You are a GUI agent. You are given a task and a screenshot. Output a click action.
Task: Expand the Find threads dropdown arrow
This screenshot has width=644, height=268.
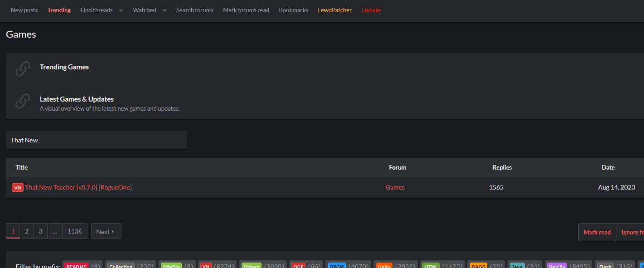click(121, 10)
